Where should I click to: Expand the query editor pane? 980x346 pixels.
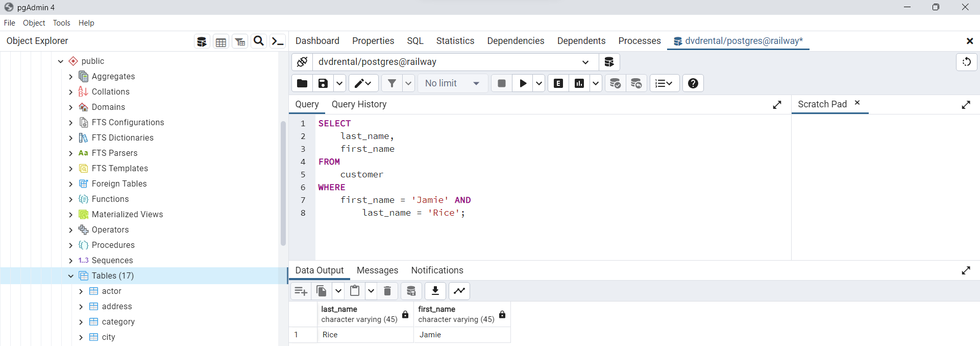click(x=777, y=105)
